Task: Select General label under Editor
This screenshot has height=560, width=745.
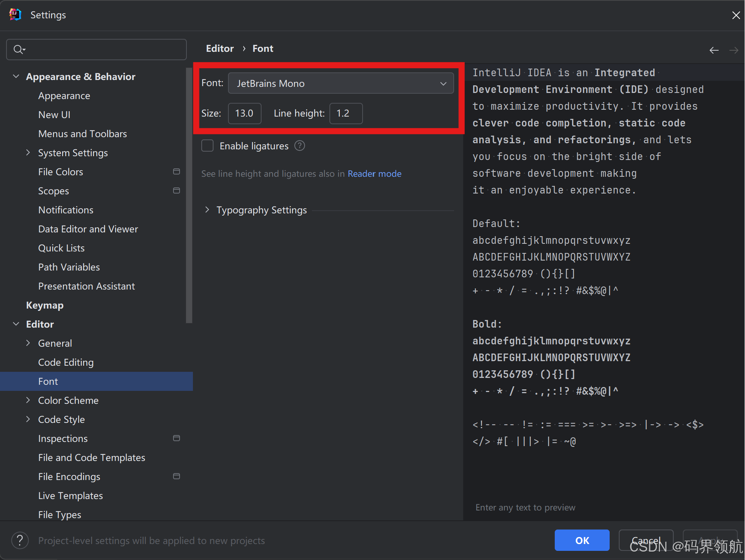Action: pos(55,343)
